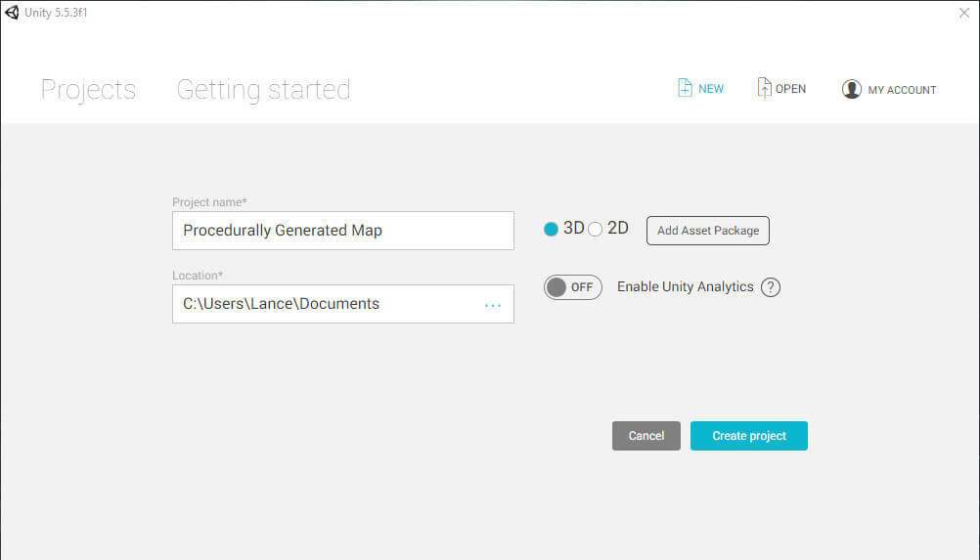Switch to the Getting started tab
This screenshot has height=560, width=980.
[x=263, y=90]
